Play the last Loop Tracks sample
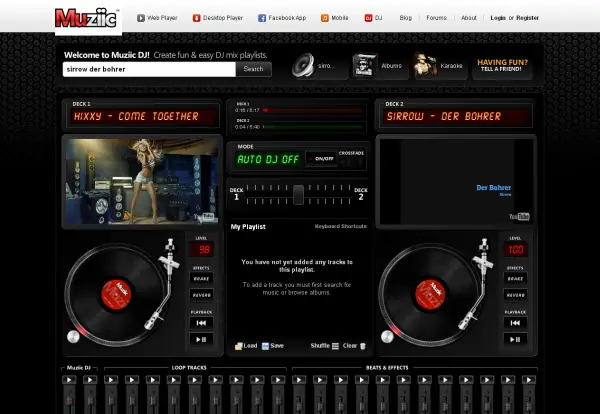The image size is (600, 414). coord(278,380)
